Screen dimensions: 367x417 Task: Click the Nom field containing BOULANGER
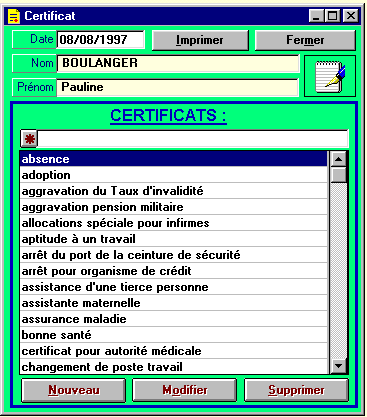pyautogui.click(x=178, y=63)
